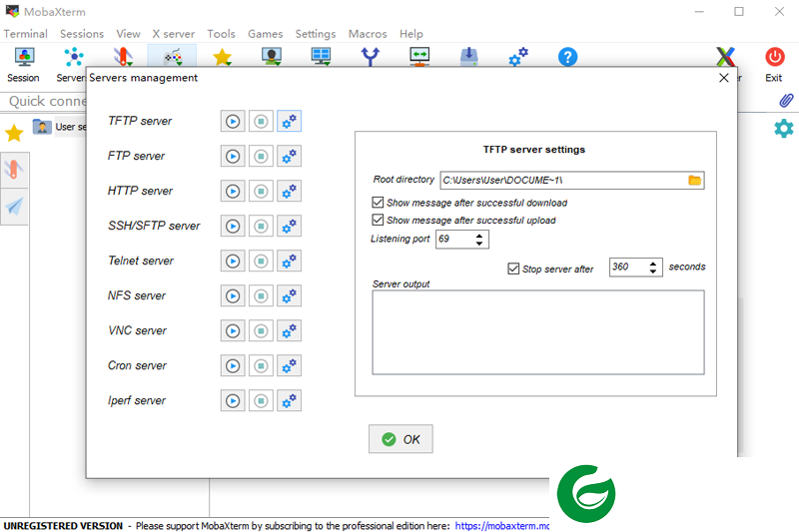Decrease the listening port value
Image resolution: width=799 pixels, height=532 pixels.
tap(479, 244)
